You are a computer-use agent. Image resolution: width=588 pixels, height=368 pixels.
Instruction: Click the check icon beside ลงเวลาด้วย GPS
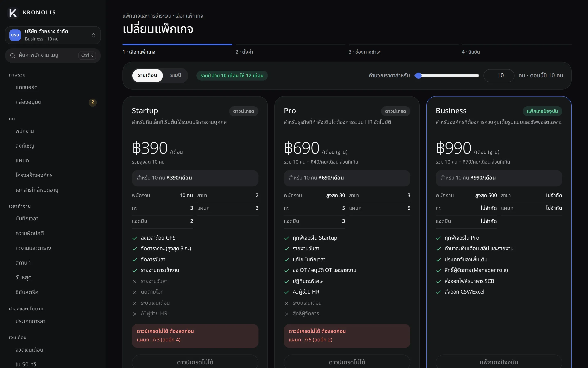tap(135, 238)
